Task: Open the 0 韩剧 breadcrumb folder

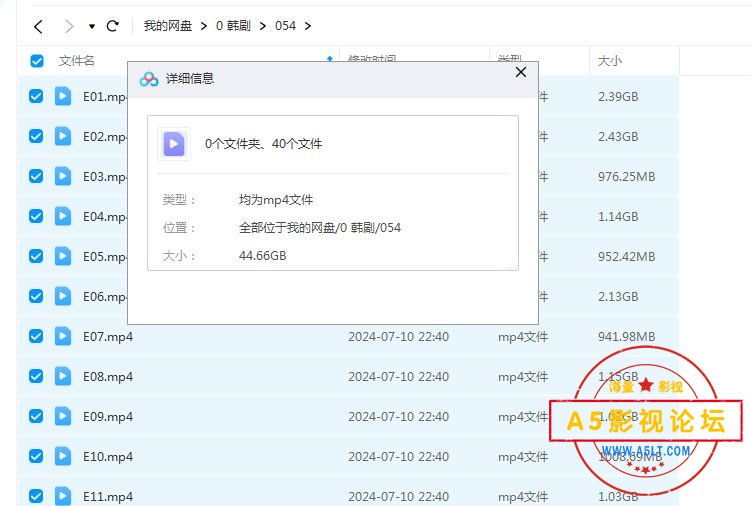Action: pos(233,26)
